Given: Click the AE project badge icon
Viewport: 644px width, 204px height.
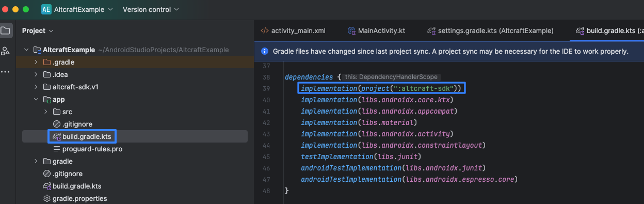Looking at the screenshot, I should (x=46, y=9).
